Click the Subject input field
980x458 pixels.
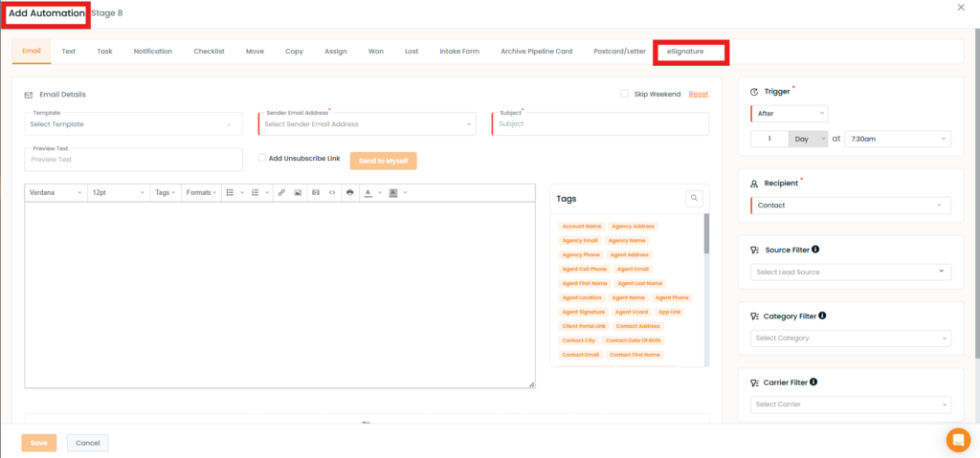point(601,124)
